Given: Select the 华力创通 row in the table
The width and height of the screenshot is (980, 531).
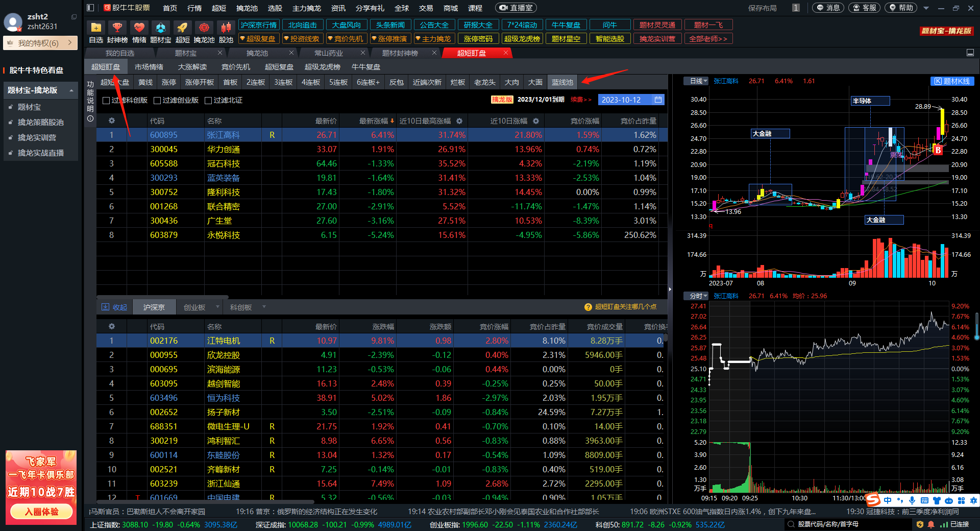Looking at the screenshot, I should click(x=382, y=149).
